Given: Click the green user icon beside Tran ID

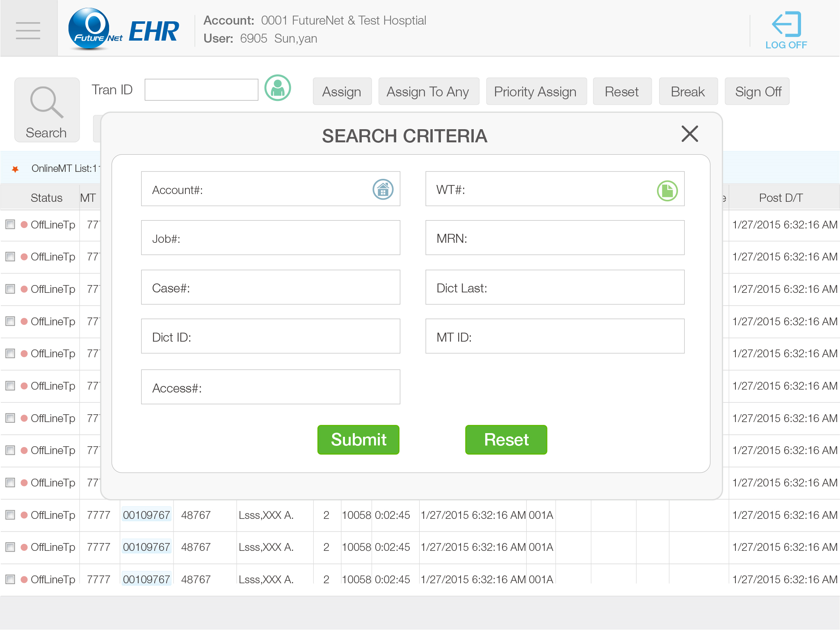Looking at the screenshot, I should 278,88.
